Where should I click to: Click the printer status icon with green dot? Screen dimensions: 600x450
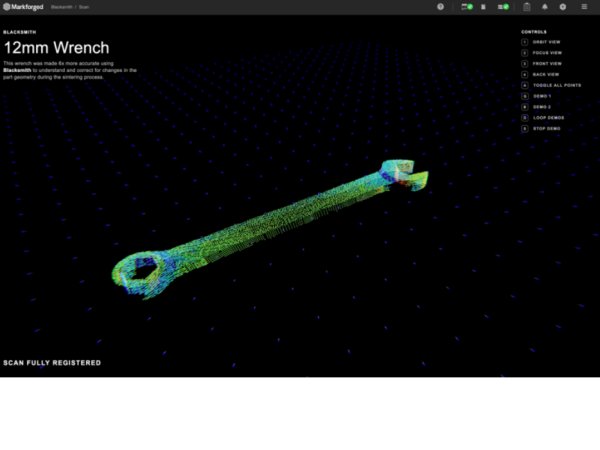[x=466, y=7]
